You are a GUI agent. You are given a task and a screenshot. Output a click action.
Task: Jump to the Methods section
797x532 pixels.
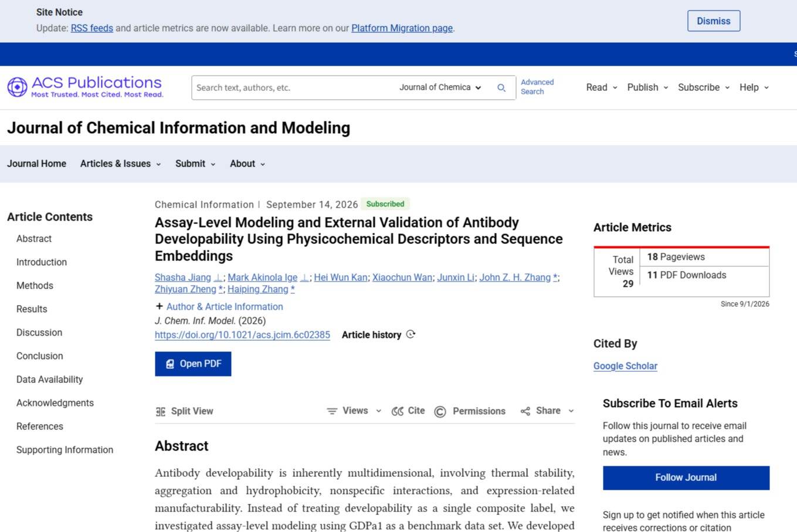pos(35,286)
